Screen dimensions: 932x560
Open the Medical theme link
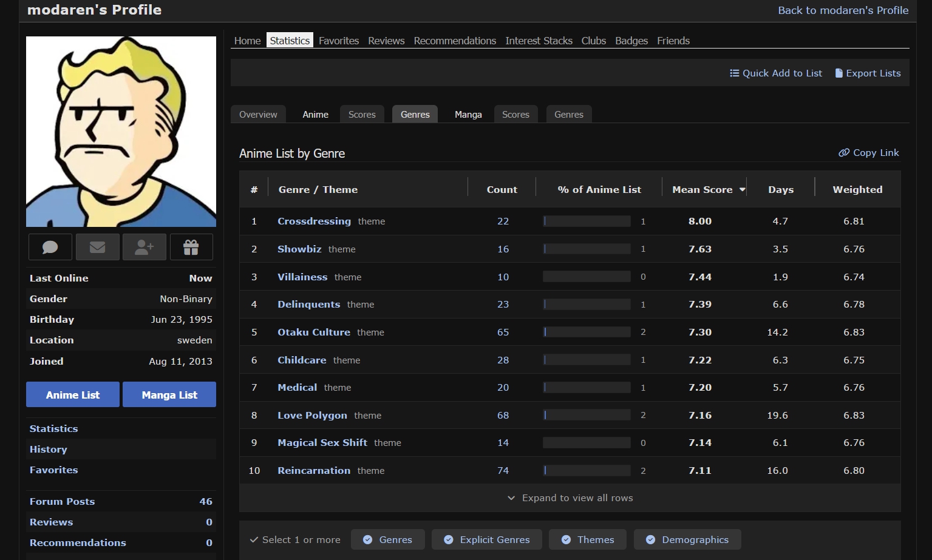tap(297, 388)
